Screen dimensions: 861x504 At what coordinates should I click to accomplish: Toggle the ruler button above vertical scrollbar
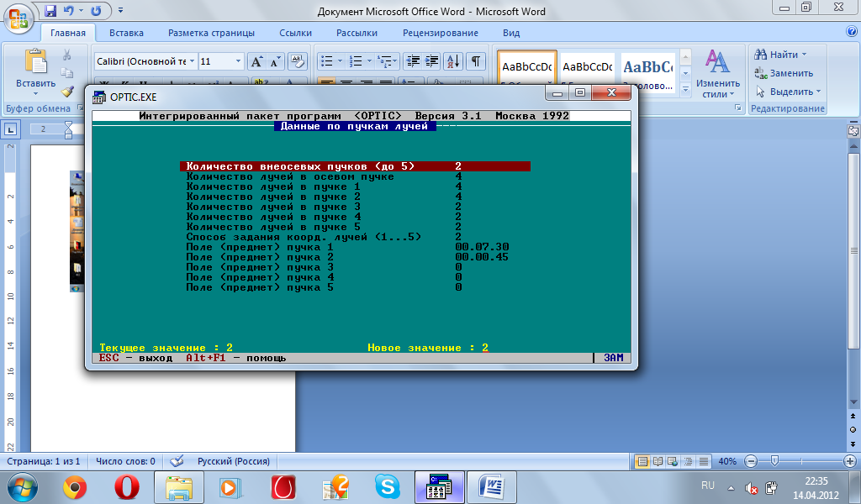pos(853,131)
